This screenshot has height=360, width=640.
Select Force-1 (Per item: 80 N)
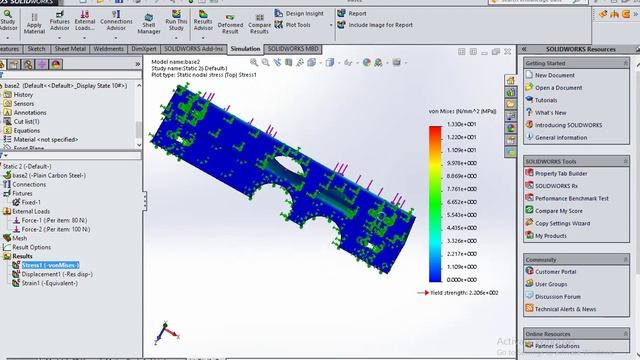[x=54, y=220]
